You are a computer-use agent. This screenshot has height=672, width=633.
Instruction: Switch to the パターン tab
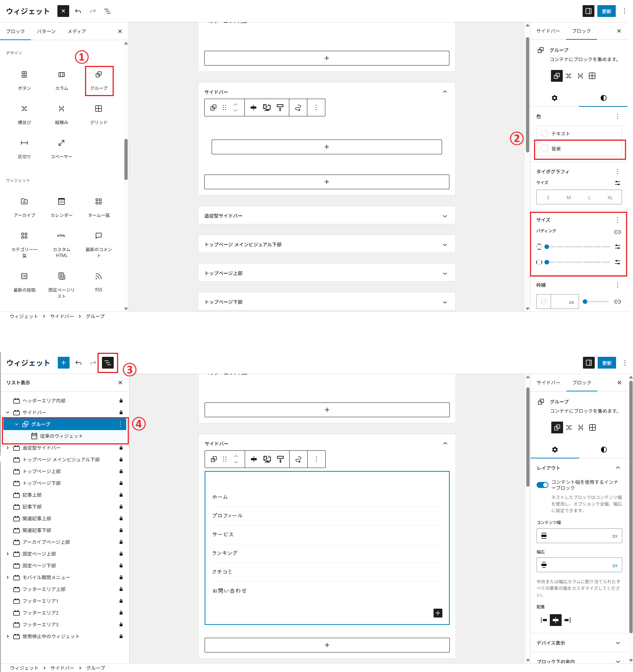(46, 31)
